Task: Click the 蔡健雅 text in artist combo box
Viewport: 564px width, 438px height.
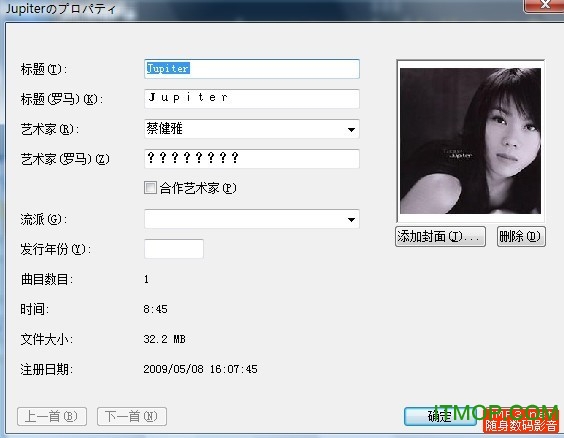Action: click(164, 128)
